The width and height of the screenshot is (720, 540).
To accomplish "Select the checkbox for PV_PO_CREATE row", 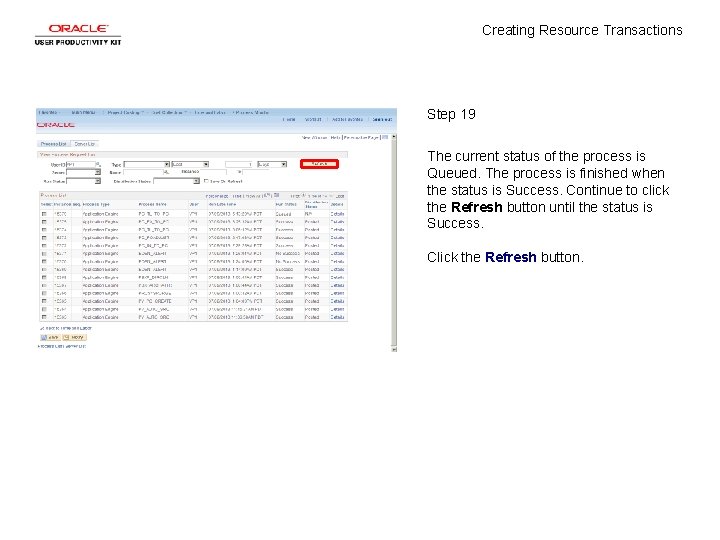I will tap(44, 301).
